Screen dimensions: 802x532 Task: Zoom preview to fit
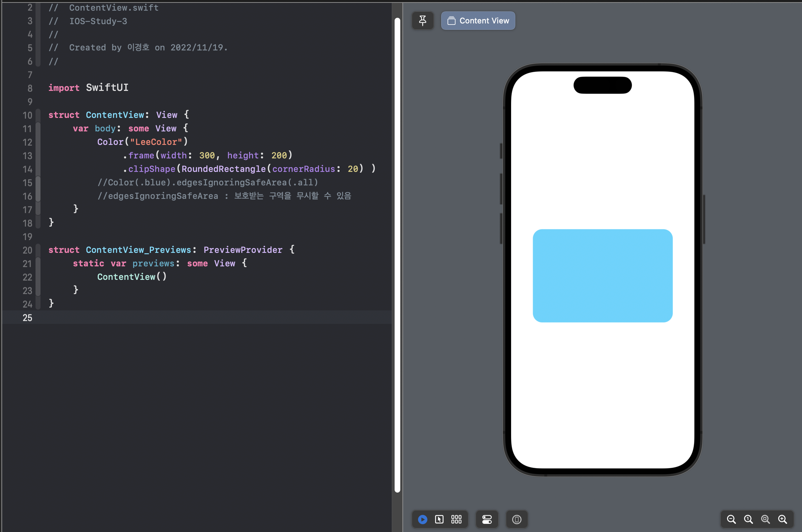click(x=765, y=520)
